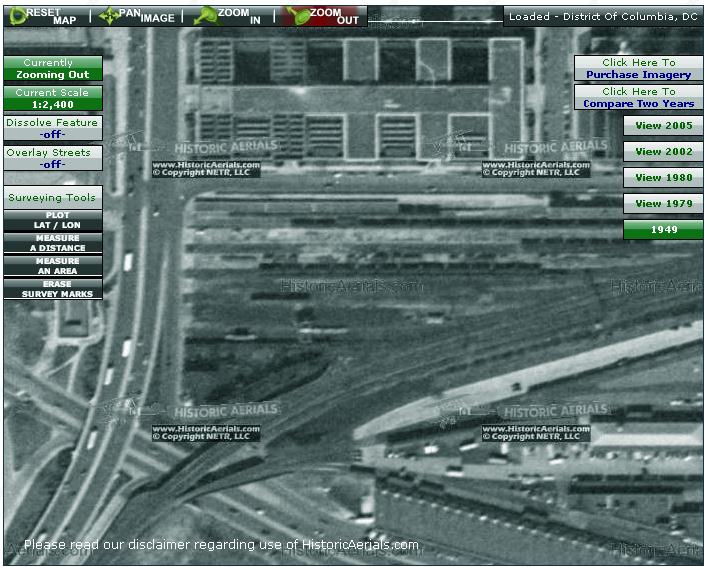Select the Measure An Area tool

(52, 266)
